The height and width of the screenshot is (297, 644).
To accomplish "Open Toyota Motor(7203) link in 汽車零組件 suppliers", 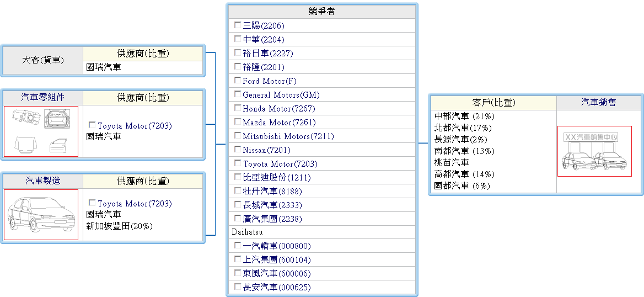I will [135, 126].
